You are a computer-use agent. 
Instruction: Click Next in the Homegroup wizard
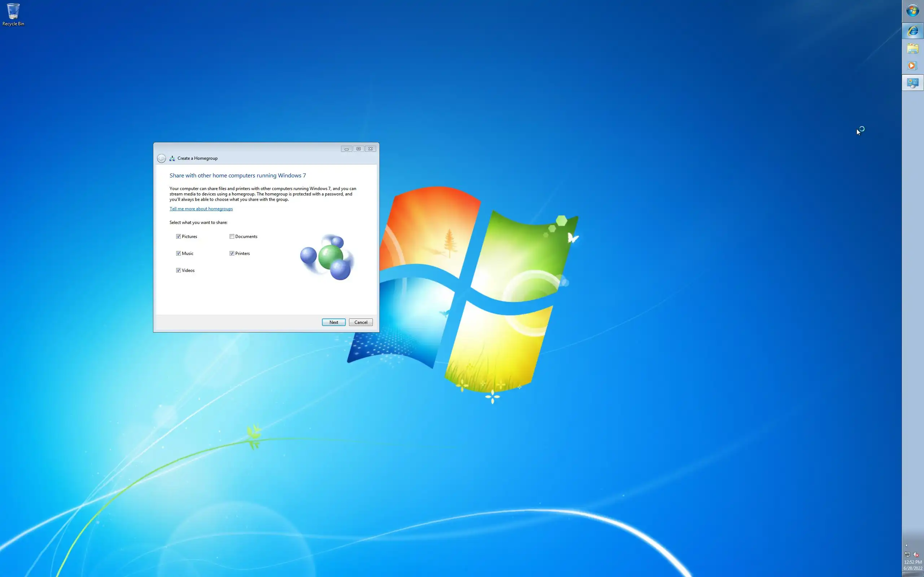click(x=334, y=322)
